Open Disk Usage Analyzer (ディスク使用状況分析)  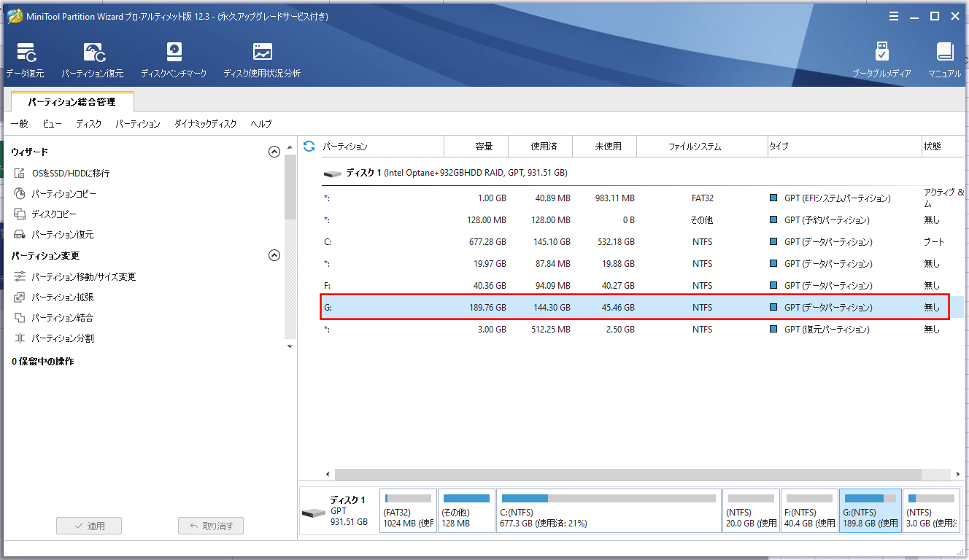(x=262, y=60)
